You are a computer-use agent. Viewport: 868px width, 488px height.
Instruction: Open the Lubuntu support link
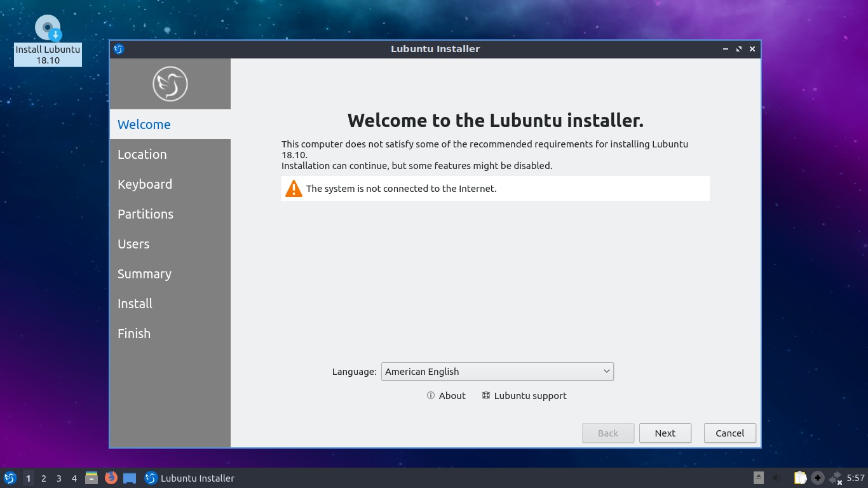tap(524, 395)
